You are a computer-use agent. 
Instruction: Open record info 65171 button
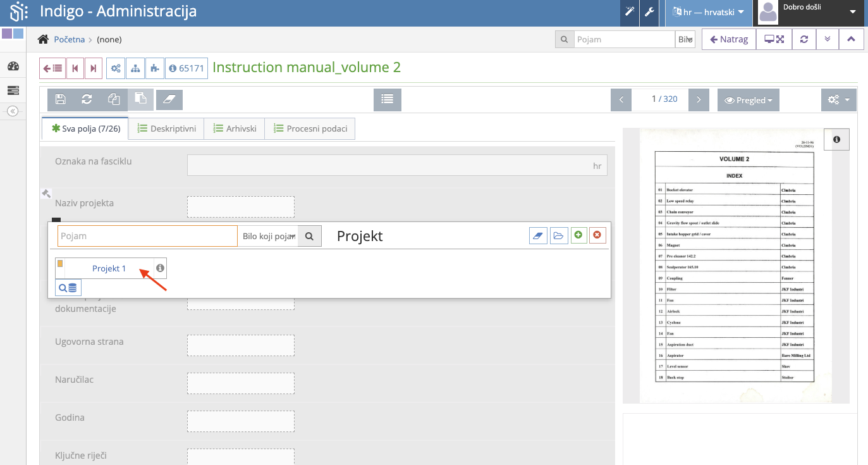186,68
